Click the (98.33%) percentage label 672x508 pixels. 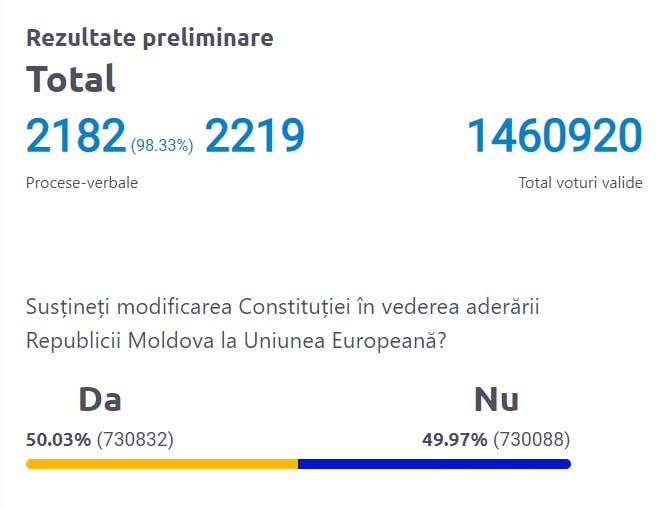pos(161,146)
